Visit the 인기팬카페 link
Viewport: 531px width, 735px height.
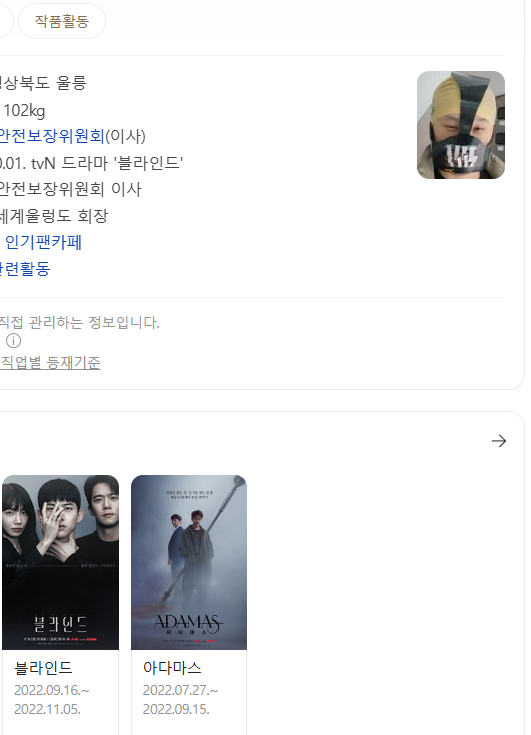point(43,242)
